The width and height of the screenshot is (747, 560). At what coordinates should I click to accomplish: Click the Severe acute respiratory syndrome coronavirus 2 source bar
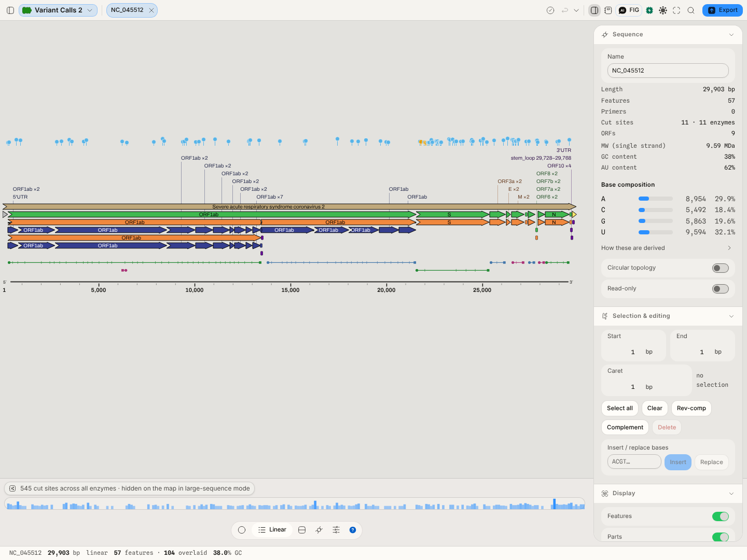point(289,207)
